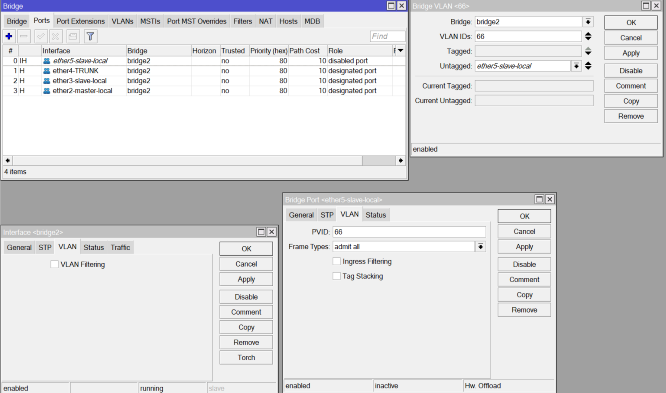This screenshot has height=393, width=666.
Task: Click VLAN IDs up/down stepper arrows
Action: [x=588, y=37]
